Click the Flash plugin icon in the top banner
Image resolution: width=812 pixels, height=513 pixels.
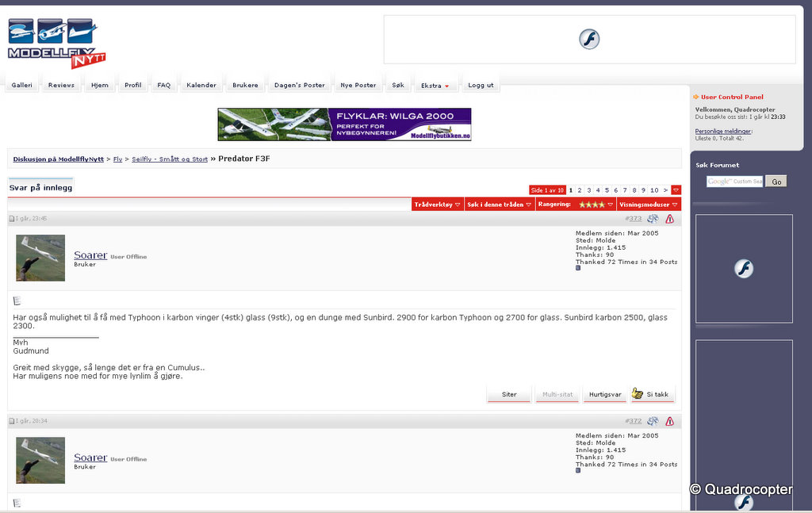click(588, 39)
